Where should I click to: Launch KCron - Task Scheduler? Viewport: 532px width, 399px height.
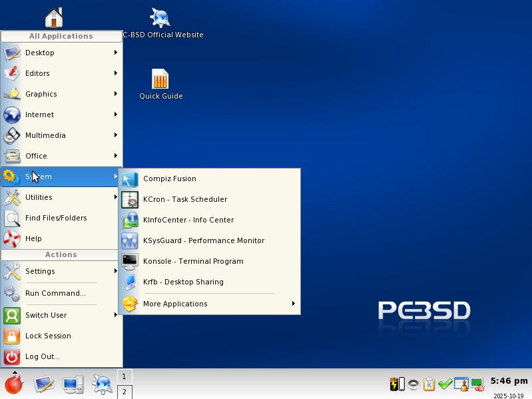pyautogui.click(x=209, y=200)
